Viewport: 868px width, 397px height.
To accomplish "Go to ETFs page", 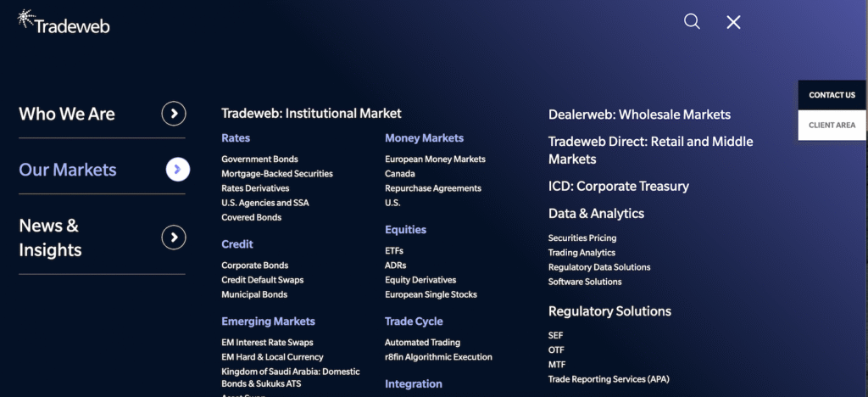I will pos(394,251).
